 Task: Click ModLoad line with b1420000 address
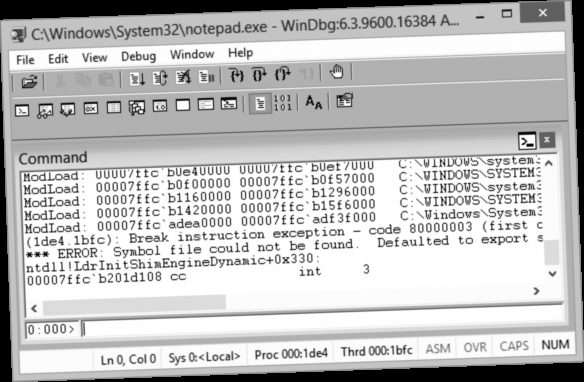tap(282, 207)
